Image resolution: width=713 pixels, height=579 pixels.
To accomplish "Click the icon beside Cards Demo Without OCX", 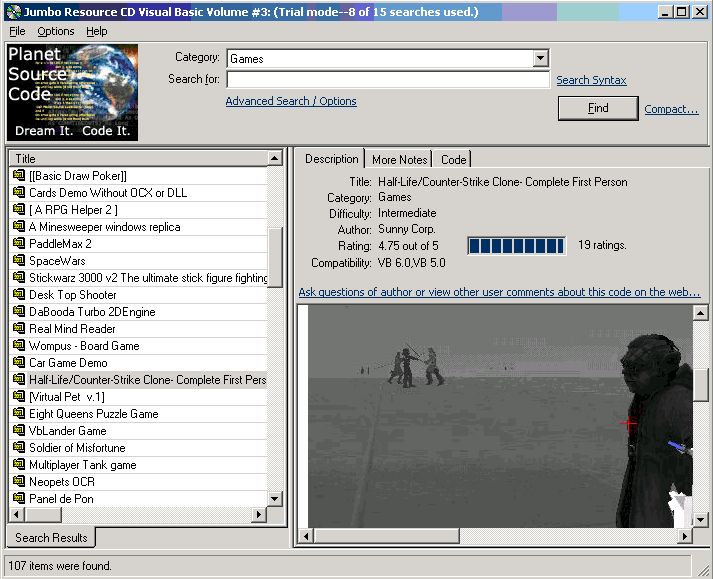I will 19,192.
